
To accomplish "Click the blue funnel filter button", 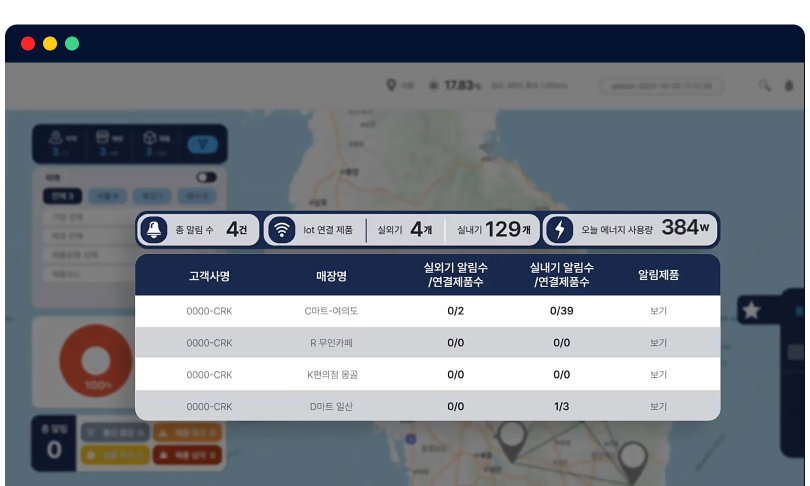I will pos(202,144).
